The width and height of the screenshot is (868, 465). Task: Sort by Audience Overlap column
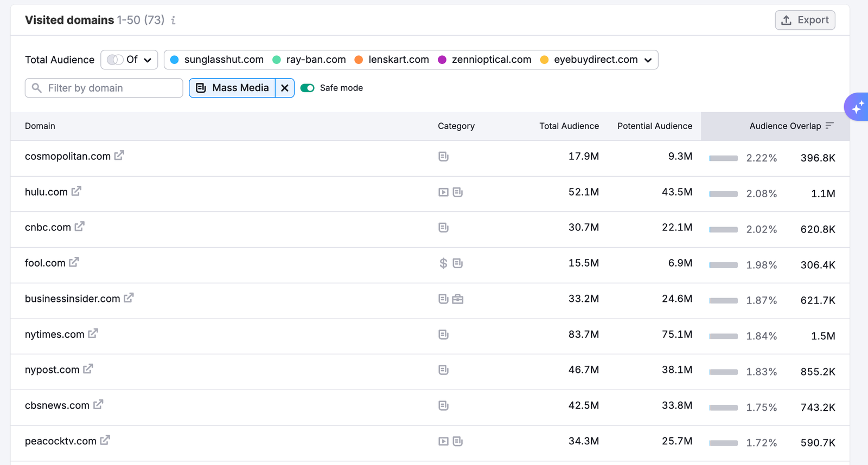785,126
